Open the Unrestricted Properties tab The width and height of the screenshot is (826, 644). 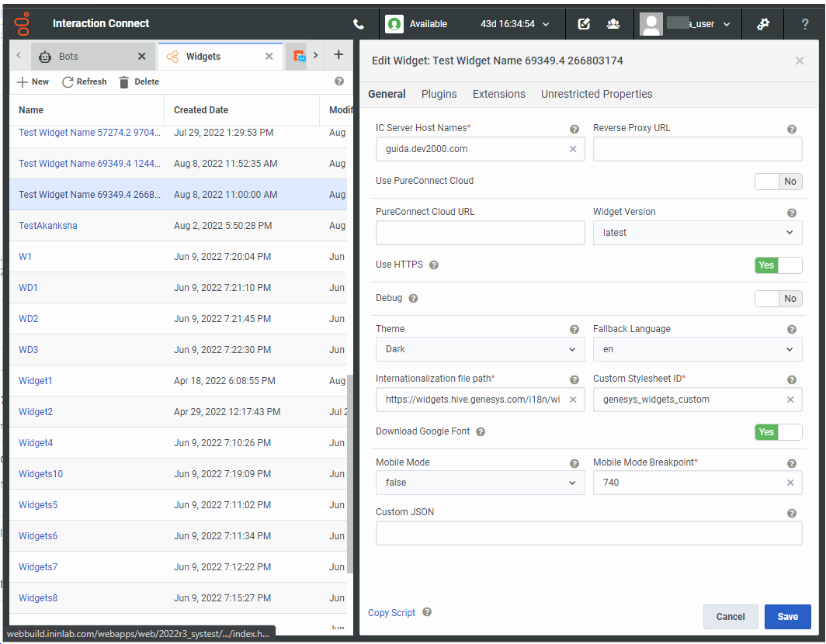[x=596, y=94]
